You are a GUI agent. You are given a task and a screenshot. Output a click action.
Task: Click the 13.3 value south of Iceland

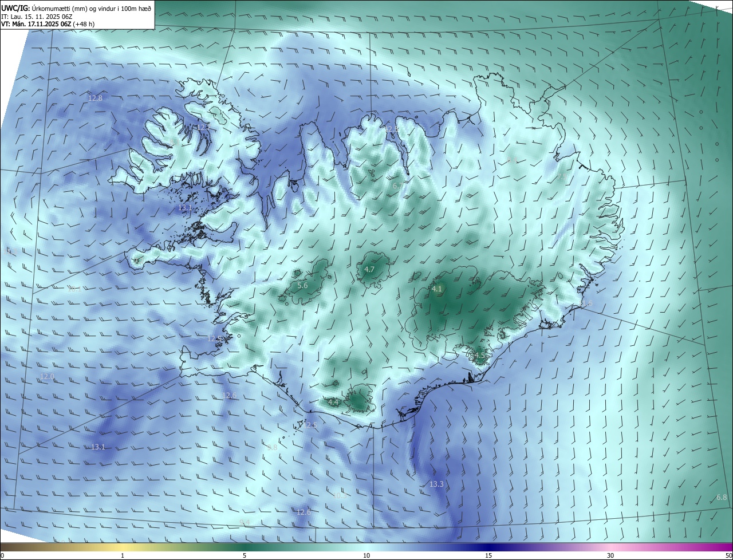pyautogui.click(x=436, y=484)
